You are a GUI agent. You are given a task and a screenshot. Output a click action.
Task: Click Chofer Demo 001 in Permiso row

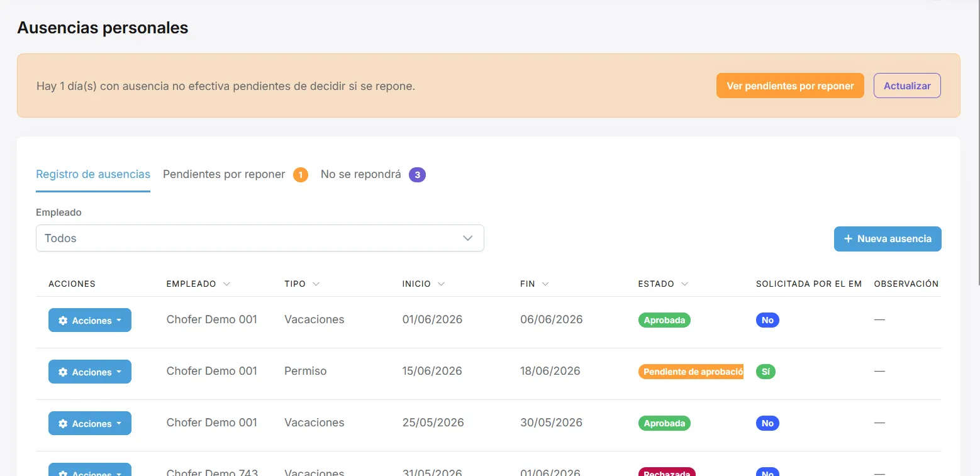click(212, 371)
